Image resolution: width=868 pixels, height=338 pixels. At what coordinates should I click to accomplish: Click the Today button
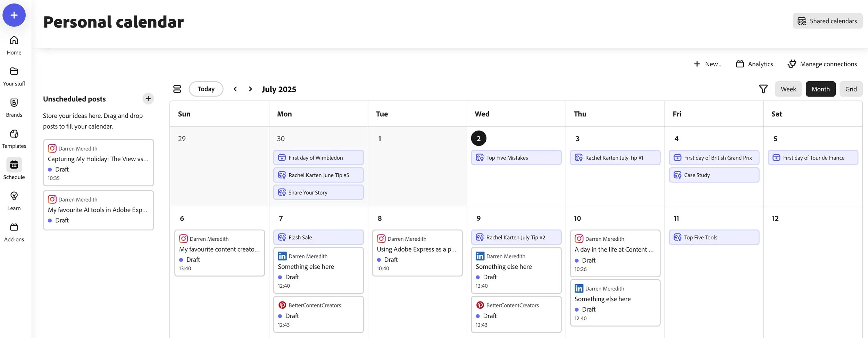206,89
